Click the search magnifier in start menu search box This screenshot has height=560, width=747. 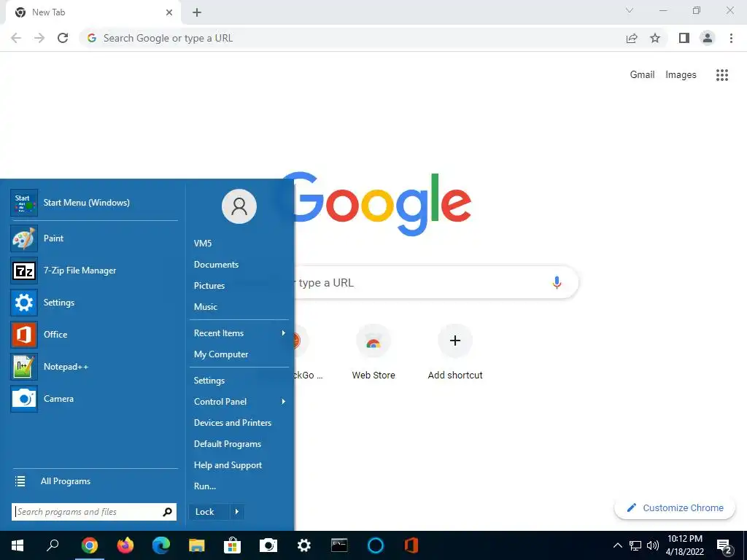pyautogui.click(x=167, y=512)
